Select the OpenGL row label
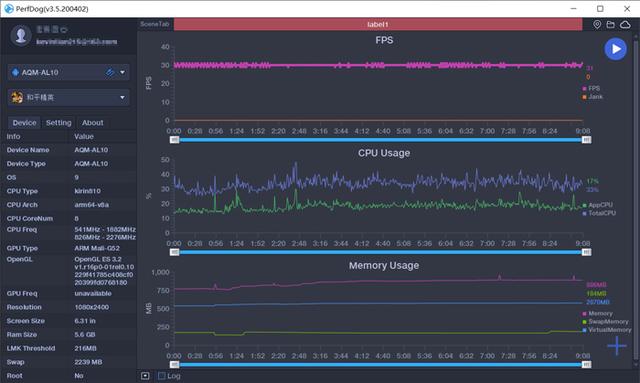 pyautogui.click(x=19, y=259)
